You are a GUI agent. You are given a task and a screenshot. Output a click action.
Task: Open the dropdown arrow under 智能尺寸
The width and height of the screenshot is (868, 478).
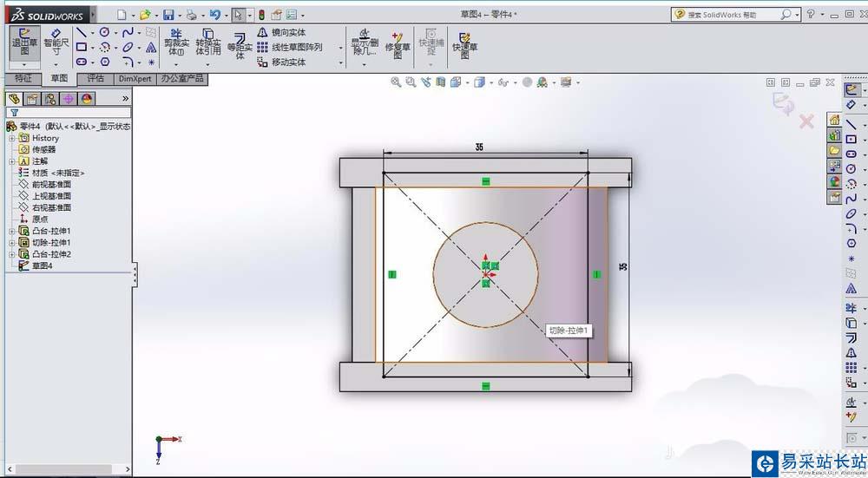coord(56,65)
